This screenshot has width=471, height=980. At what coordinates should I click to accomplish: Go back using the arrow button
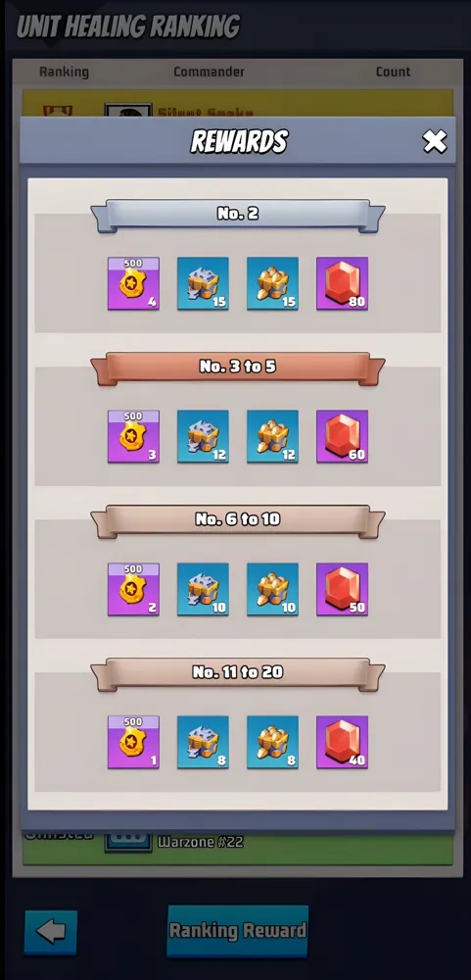click(51, 932)
